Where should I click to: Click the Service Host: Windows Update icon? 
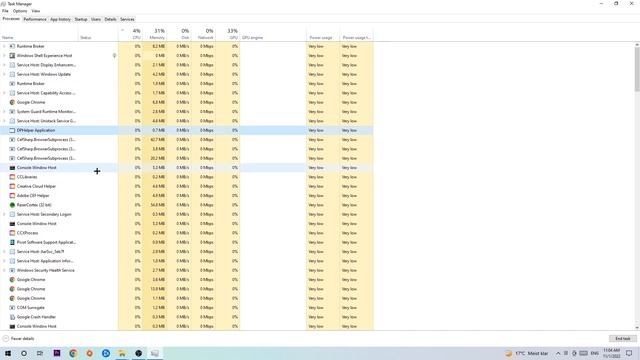coord(12,74)
